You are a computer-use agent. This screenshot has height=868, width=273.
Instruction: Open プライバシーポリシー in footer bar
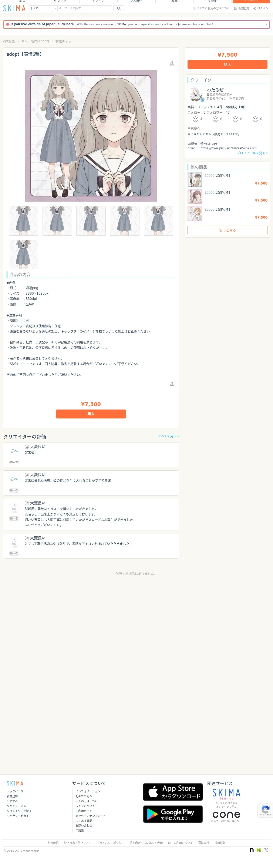[110, 843]
